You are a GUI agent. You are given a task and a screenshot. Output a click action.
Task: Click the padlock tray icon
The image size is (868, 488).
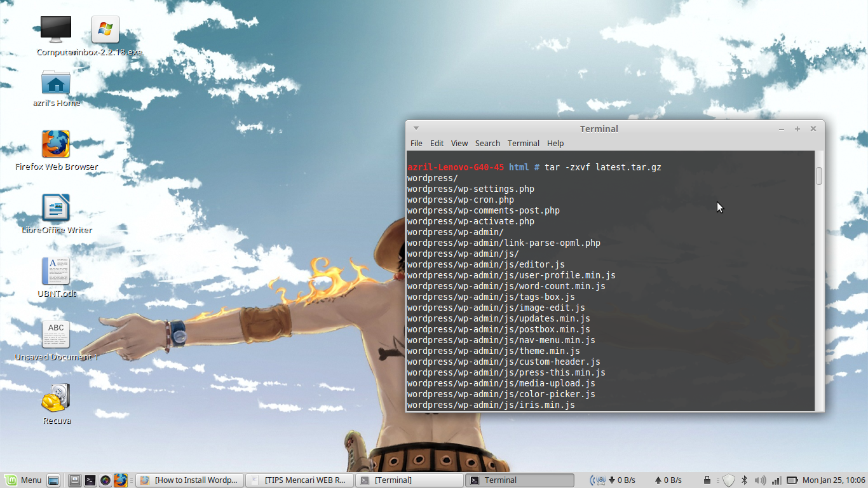click(x=707, y=480)
